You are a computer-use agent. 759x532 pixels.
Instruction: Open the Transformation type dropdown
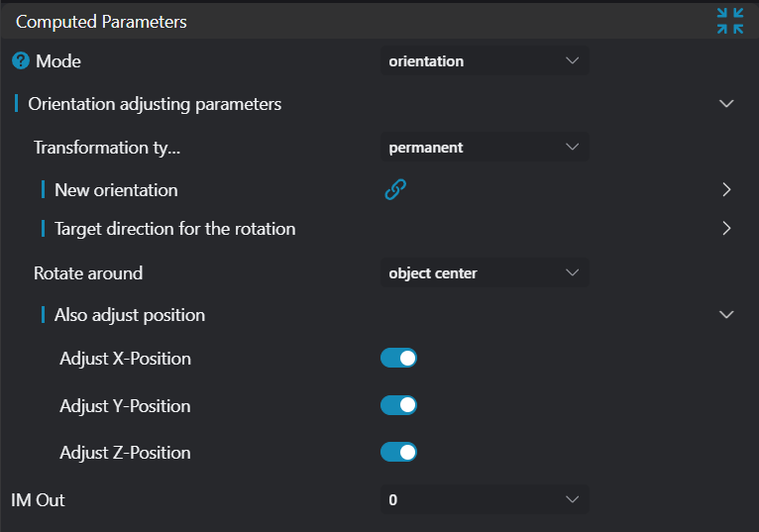[485, 148]
